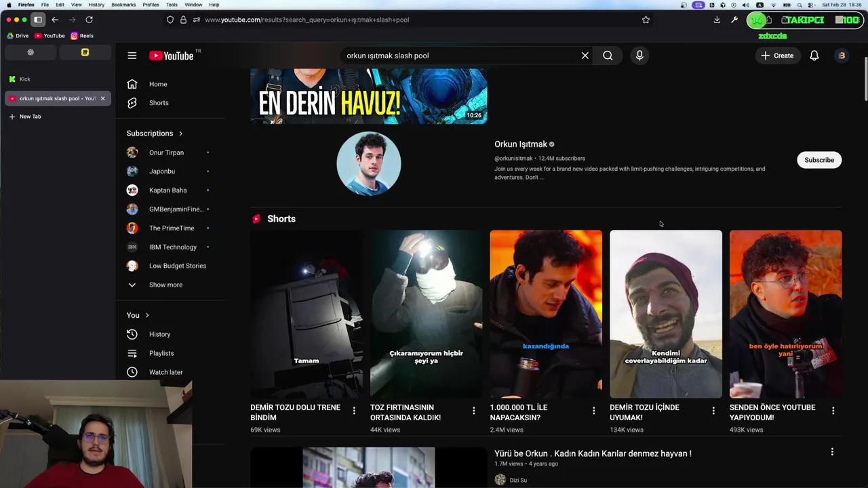868x488 pixels.
Task: Close the orkun ışıtmak YouTube tab
Action: click(103, 98)
